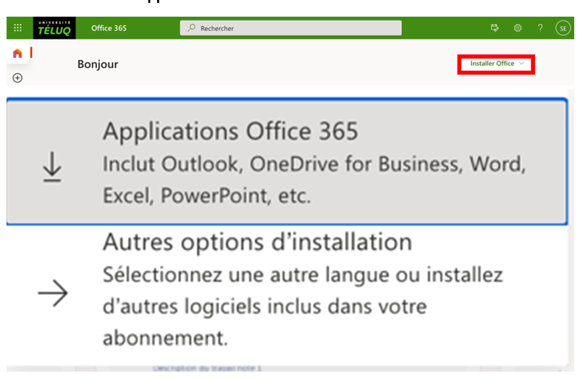Image resolution: width=588 pixels, height=381 pixels.
Task: Click the right arrow beside Autres options
Action: pos(52,293)
